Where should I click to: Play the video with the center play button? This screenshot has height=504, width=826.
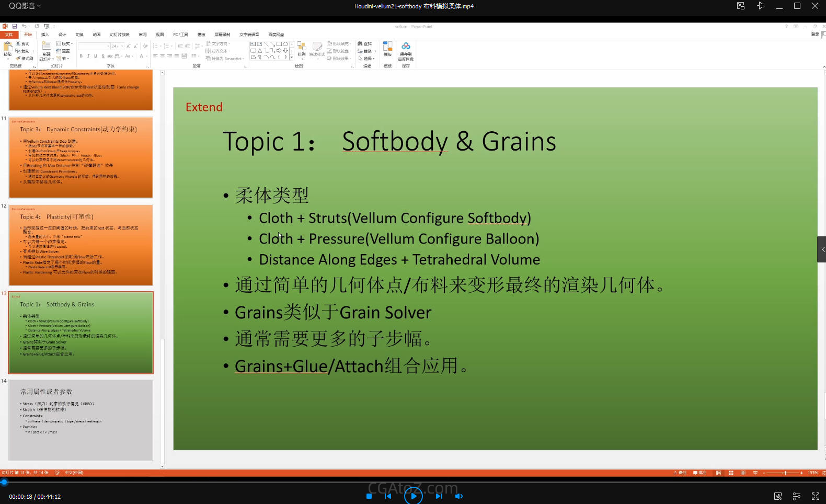coord(413,496)
